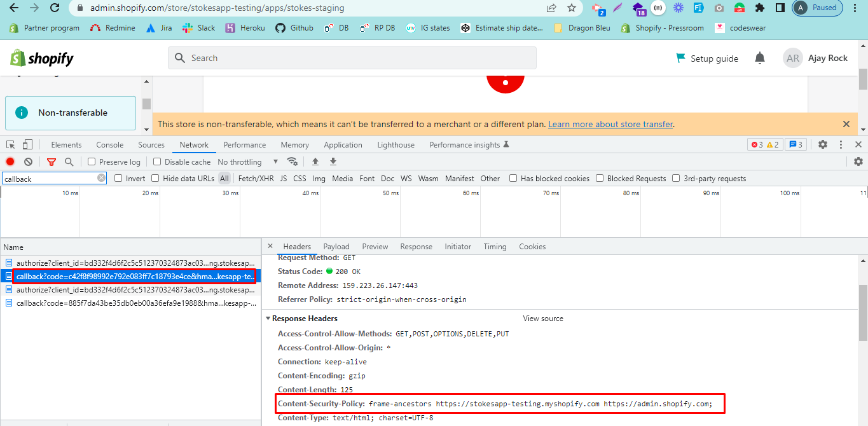Click the Name column header
Viewport: 868px width, 426px height.
[x=130, y=247]
